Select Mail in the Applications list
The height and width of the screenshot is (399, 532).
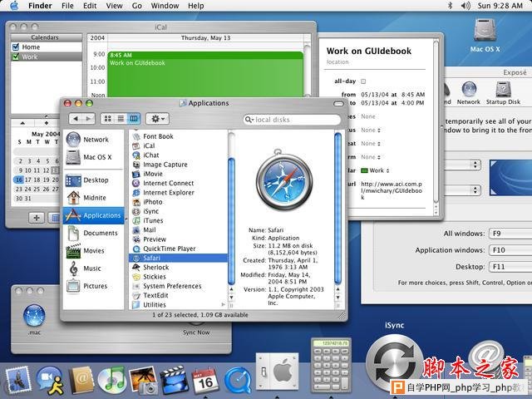(150, 230)
